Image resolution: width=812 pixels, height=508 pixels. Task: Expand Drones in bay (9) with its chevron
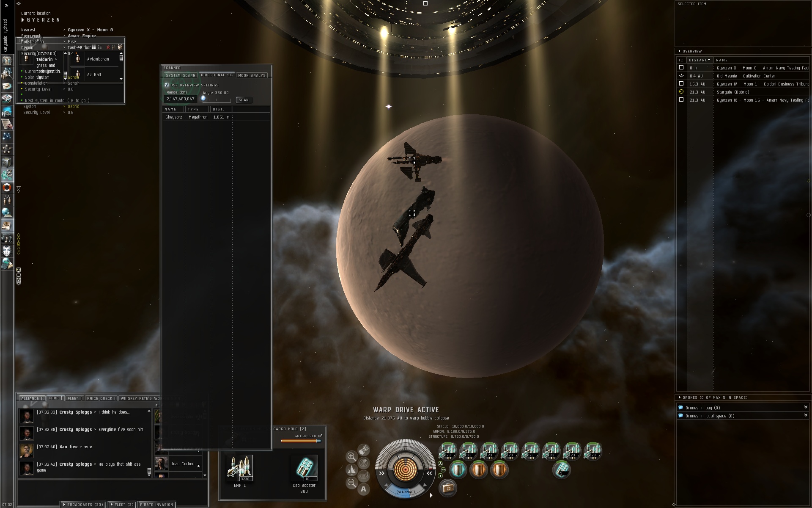point(805,408)
